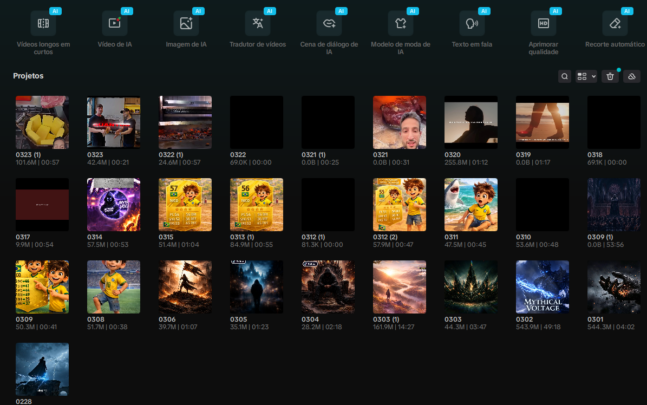Choose the Aprimorar qualidade tool
Image resolution: width=647 pixels, height=405 pixels.
click(x=543, y=23)
